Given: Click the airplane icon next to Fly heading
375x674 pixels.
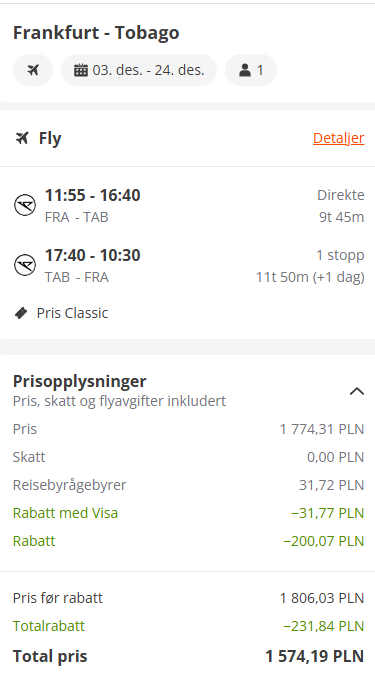Looking at the screenshot, I should pos(22,138).
